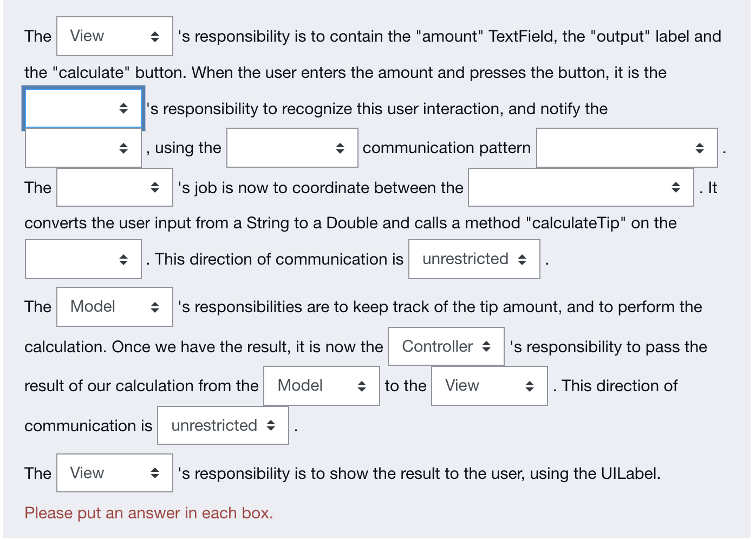Open the empty dropdown before ". This direction of communication is"
The image size is (756, 540).
tap(83, 259)
